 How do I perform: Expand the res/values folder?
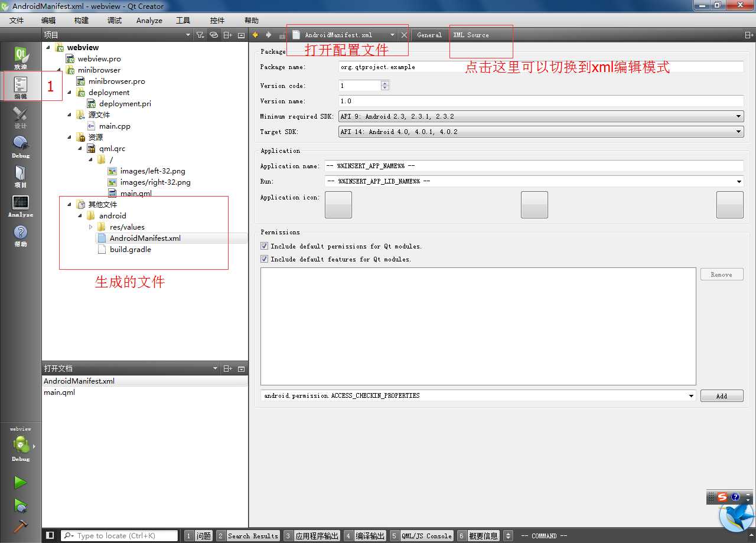[x=91, y=227]
